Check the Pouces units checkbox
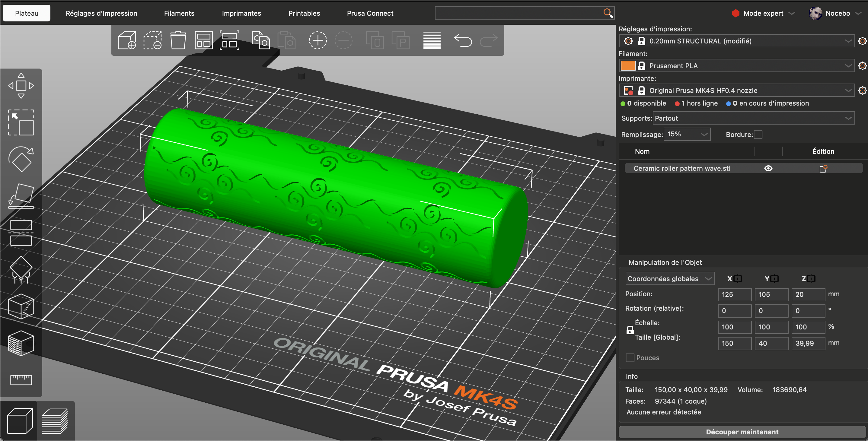This screenshot has height=441, width=868. 630,358
